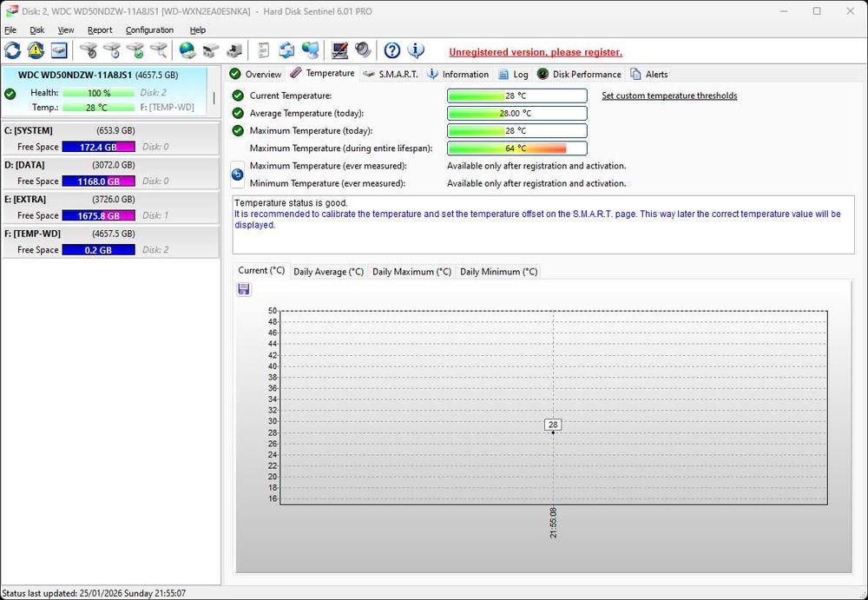Open the Configuration menu
Image resolution: width=868 pixels, height=600 pixels.
click(149, 30)
